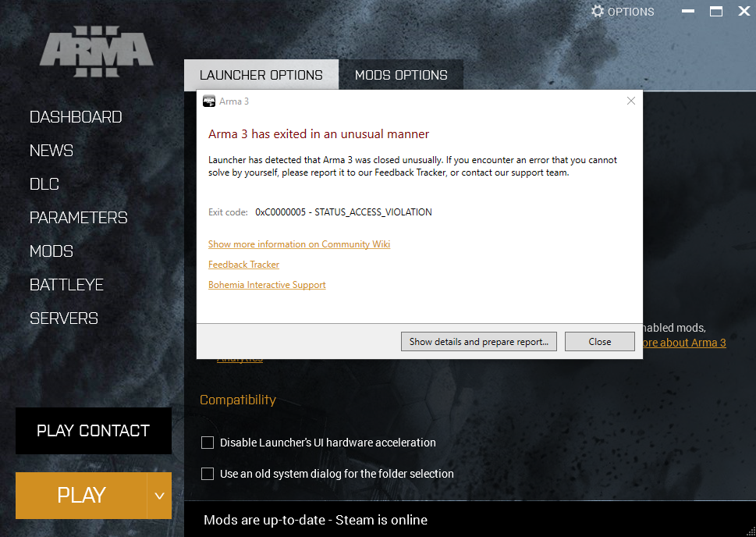Click the Compatibility heading
756x537 pixels.
point(238,400)
